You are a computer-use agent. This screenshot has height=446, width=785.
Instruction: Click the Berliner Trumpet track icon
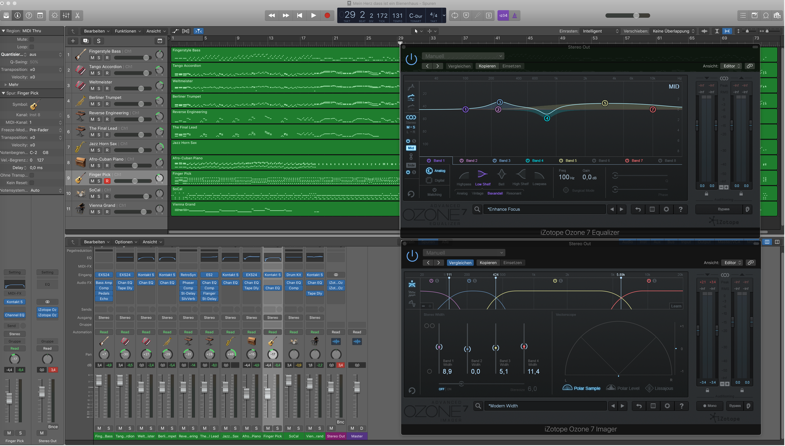(80, 101)
